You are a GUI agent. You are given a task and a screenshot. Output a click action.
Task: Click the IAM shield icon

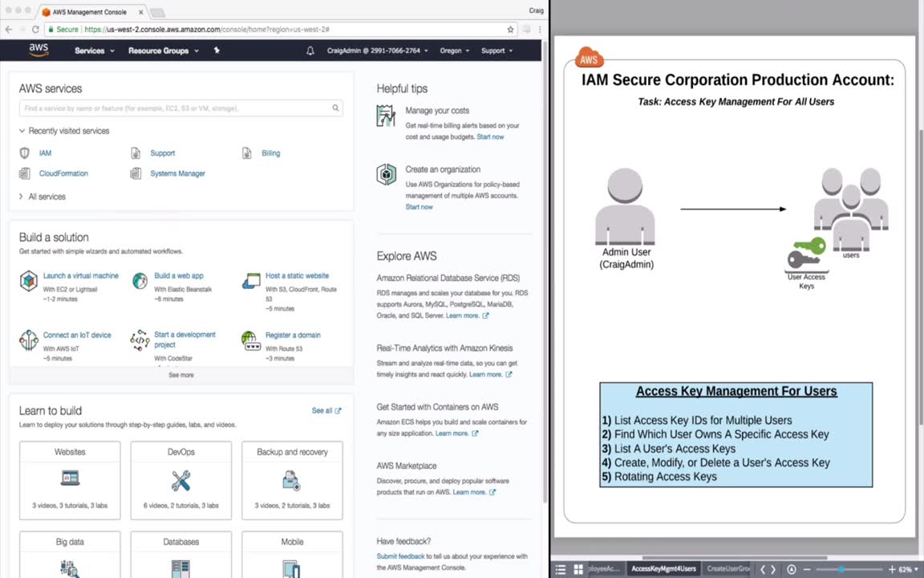[x=25, y=153]
